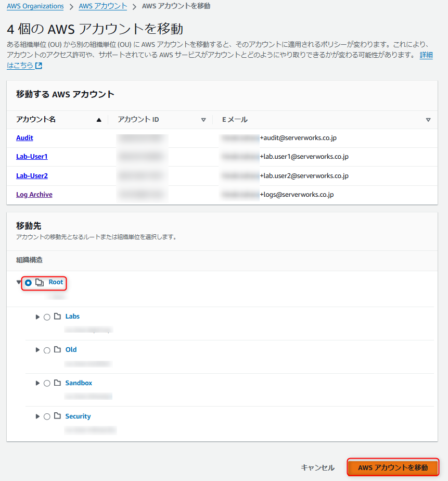
Task: Click the Sandbox folder icon
Action: [x=57, y=383]
